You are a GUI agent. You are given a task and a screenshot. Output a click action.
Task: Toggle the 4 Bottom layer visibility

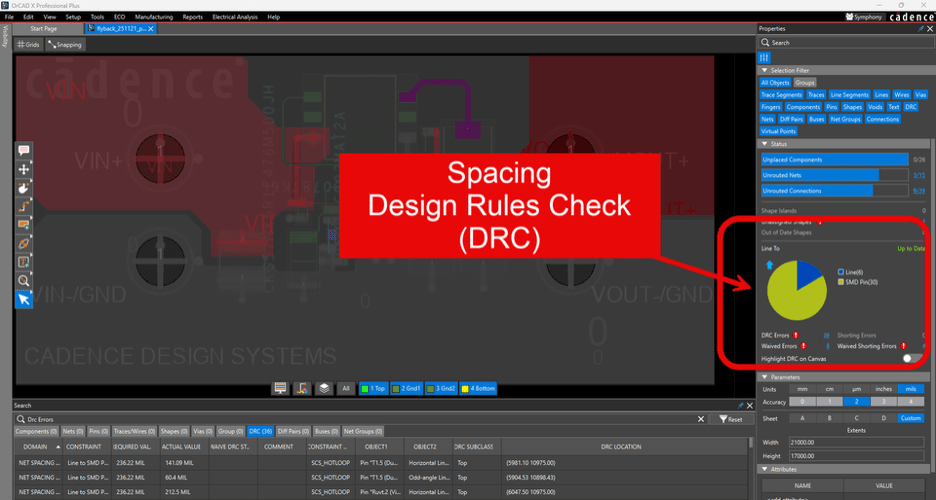coord(478,388)
